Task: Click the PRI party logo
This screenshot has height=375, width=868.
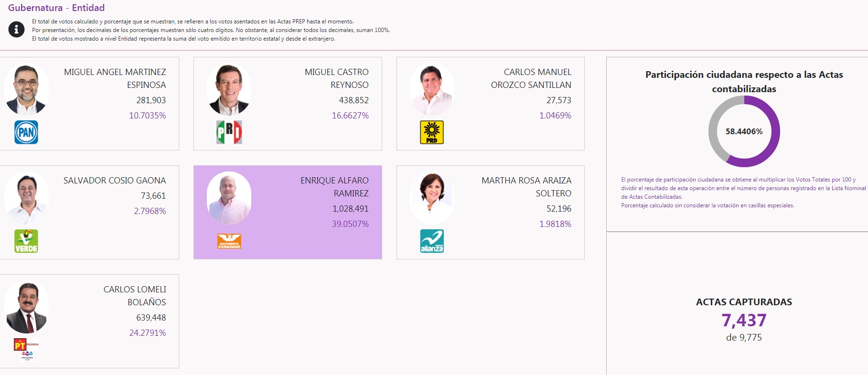Action: click(x=229, y=132)
